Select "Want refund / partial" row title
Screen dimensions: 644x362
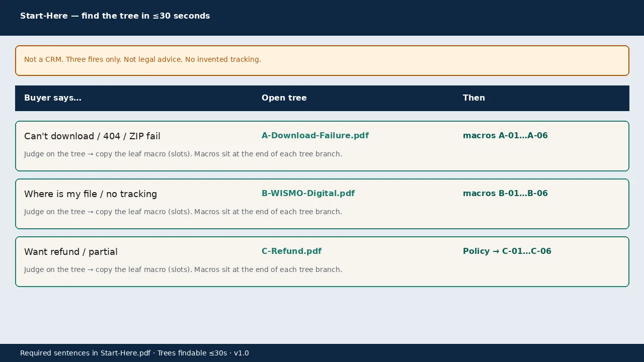[71, 252]
